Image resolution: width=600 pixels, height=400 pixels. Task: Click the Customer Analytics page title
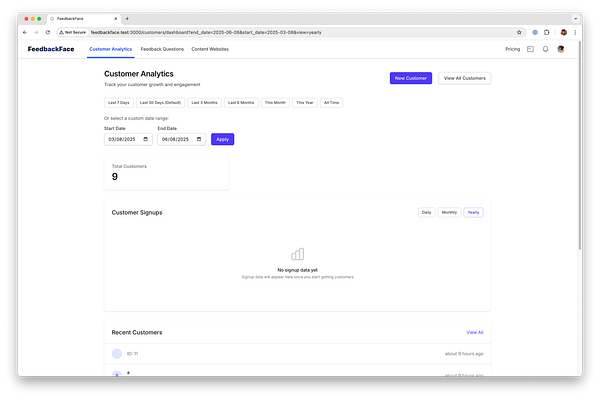coord(139,74)
